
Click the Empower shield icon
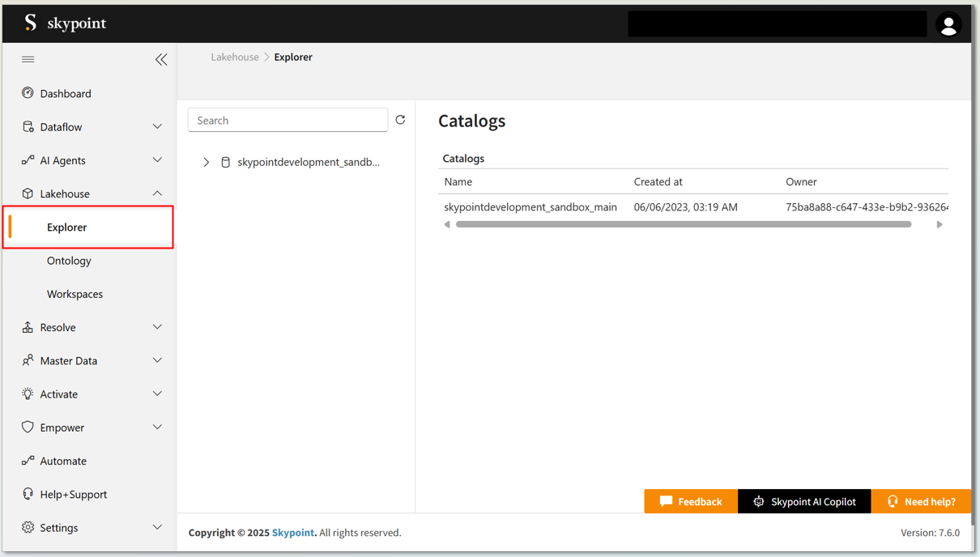click(28, 427)
